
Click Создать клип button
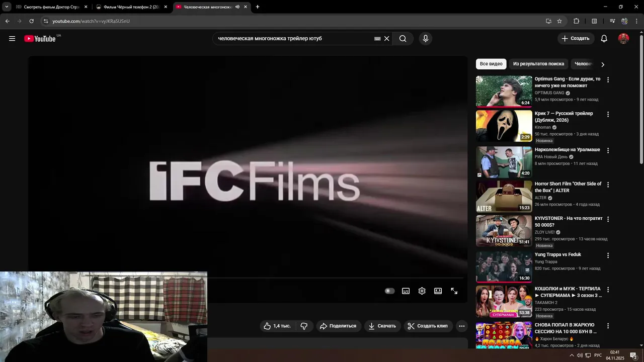point(428,326)
